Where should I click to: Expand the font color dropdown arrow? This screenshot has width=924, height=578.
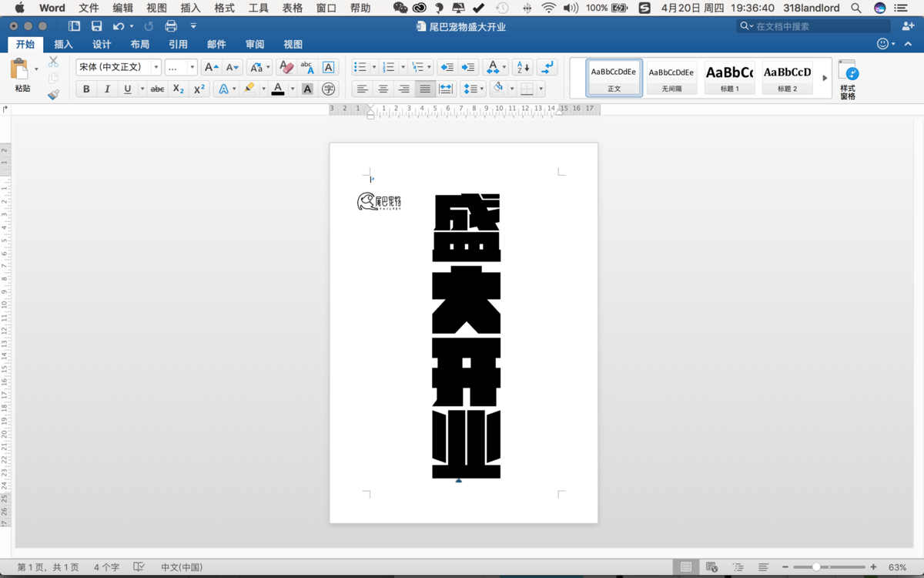click(x=293, y=89)
